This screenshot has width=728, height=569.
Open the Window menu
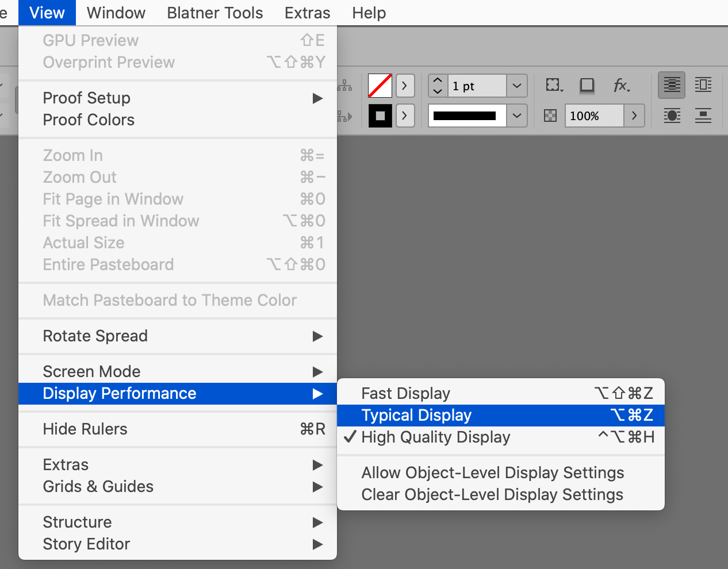115,13
